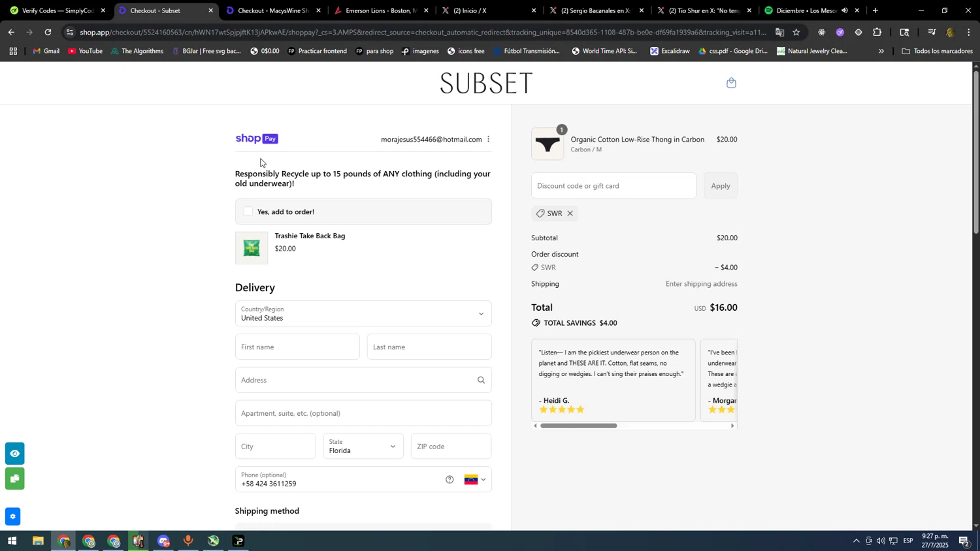
Task: Switch to Verify Codes SimplyCodes tab
Action: [57, 10]
